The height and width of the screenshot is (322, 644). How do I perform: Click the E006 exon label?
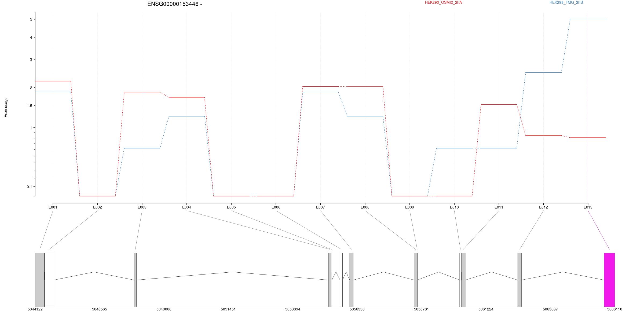coord(276,207)
